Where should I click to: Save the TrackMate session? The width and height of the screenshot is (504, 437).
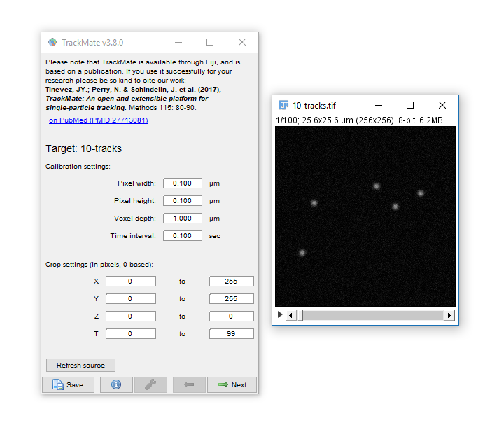point(68,384)
